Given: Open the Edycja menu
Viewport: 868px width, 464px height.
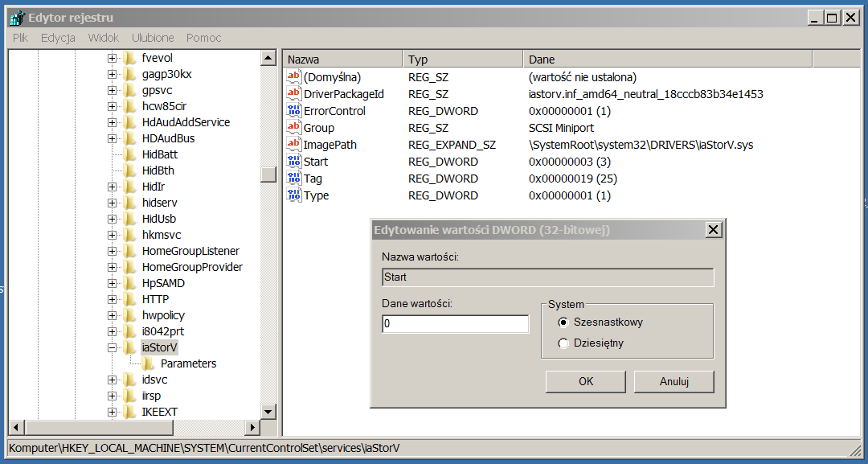Looking at the screenshot, I should pyautogui.click(x=58, y=38).
